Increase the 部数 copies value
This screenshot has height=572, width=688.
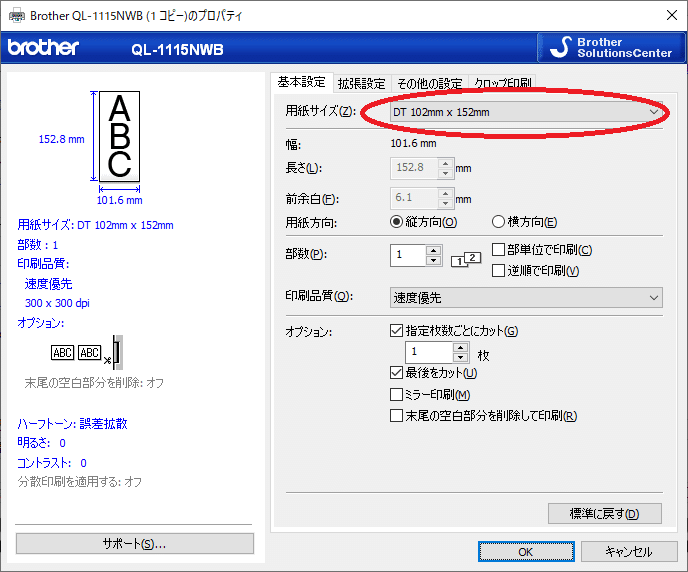(434, 250)
